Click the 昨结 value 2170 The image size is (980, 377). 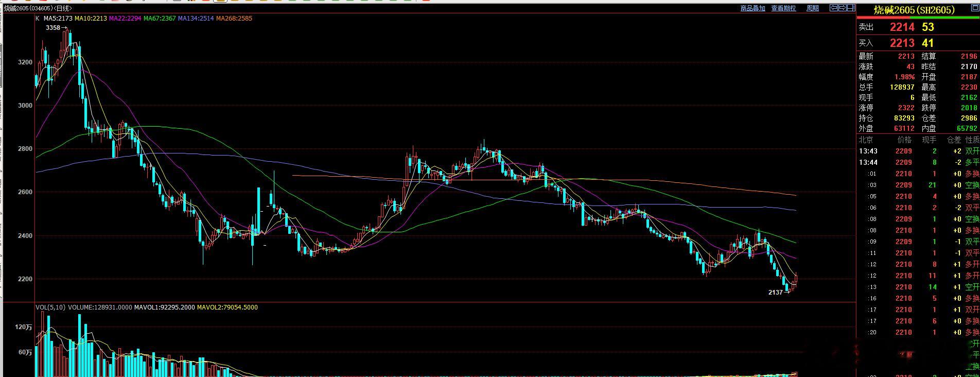[x=969, y=66]
